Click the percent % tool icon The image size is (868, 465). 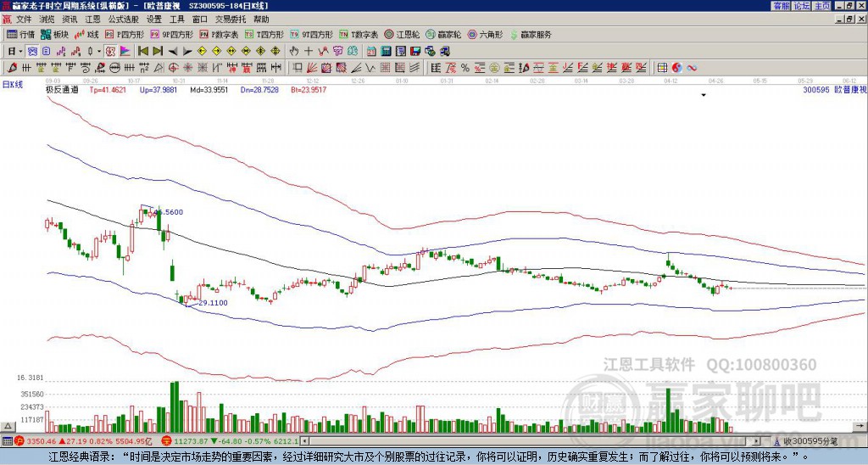465,68
